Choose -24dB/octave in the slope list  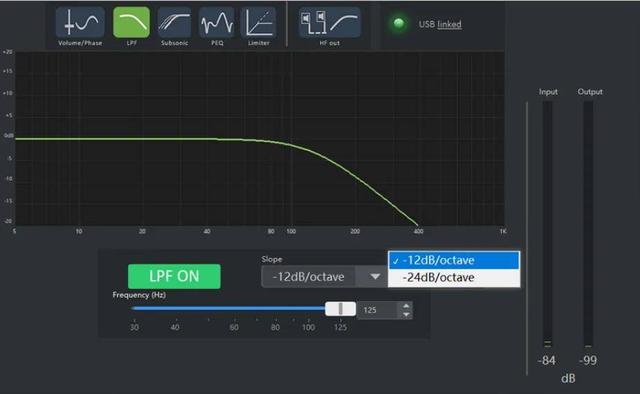click(454, 278)
